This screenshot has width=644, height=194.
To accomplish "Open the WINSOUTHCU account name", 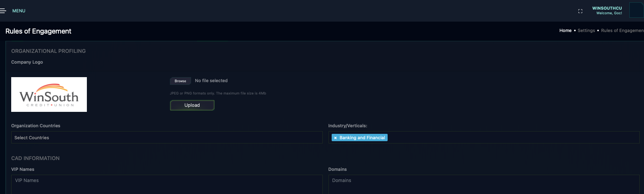I will [607, 8].
